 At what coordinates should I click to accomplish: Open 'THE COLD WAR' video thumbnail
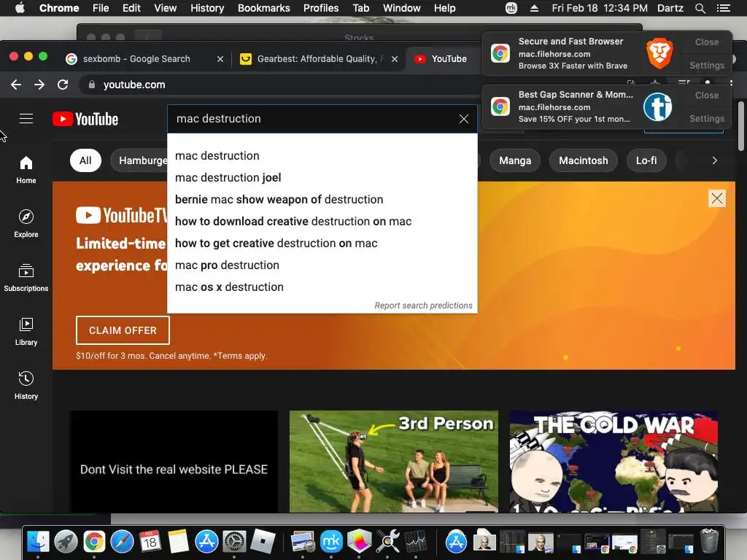click(x=614, y=462)
